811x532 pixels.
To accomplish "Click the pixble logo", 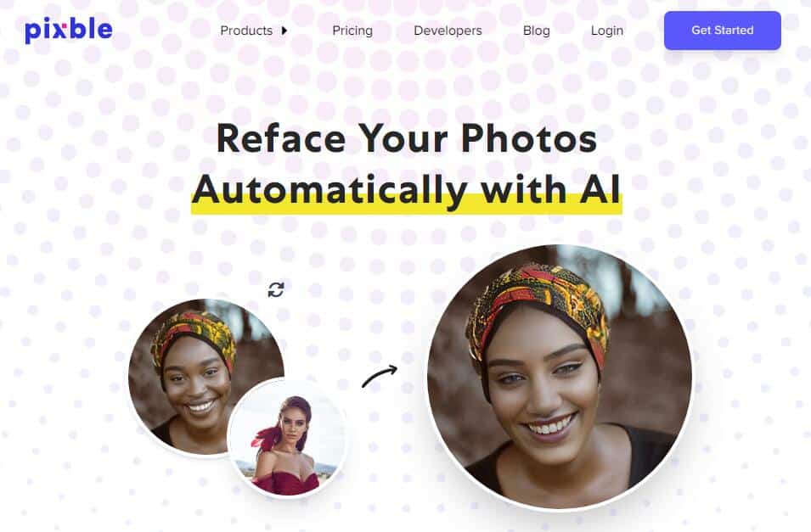I will click(x=68, y=31).
